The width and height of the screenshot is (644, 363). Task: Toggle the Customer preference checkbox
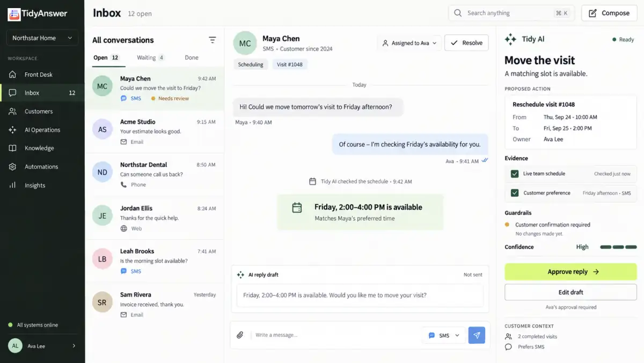tap(515, 193)
